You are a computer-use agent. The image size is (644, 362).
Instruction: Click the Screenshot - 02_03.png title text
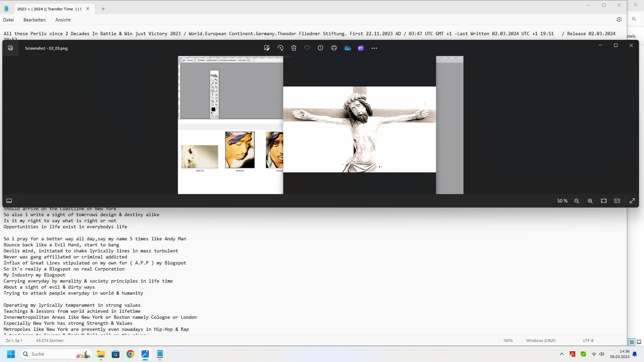[46, 48]
